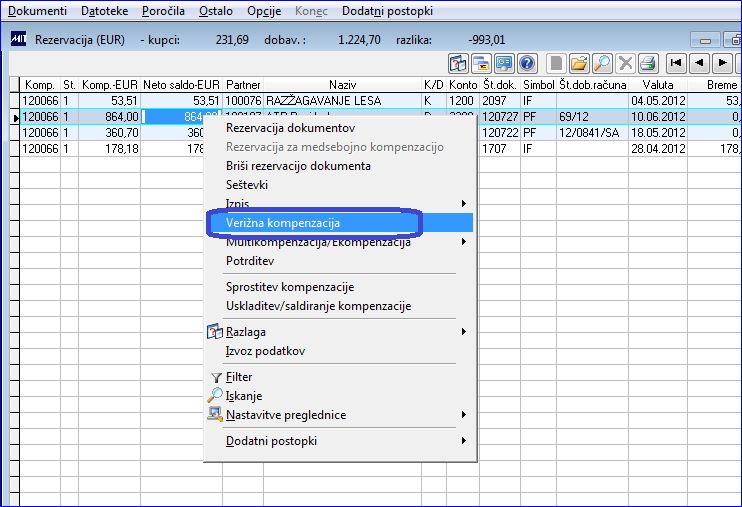The height and width of the screenshot is (507, 742).
Task: Expand the Razlaga submenu
Action: pyautogui.click(x=464, y=332)
